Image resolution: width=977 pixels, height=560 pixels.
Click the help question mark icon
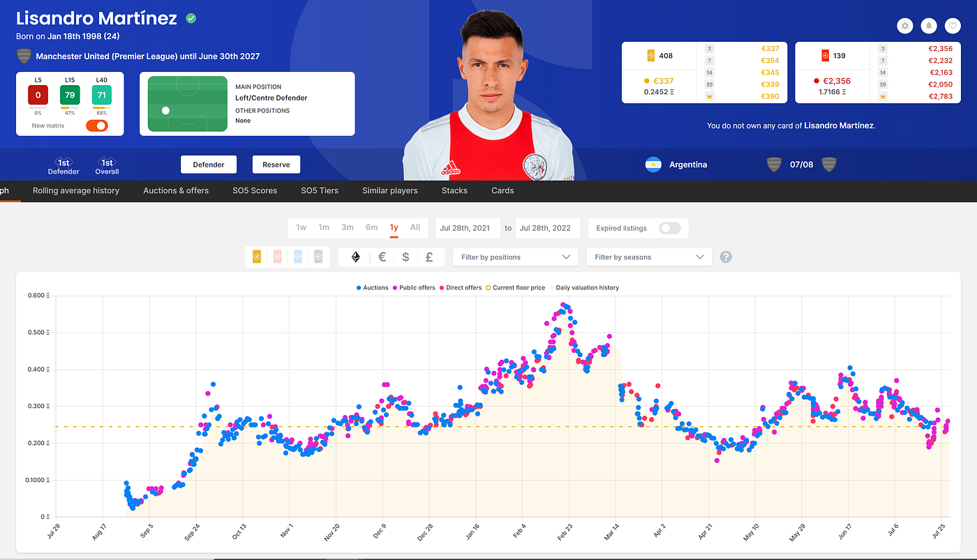coord(726,257)
